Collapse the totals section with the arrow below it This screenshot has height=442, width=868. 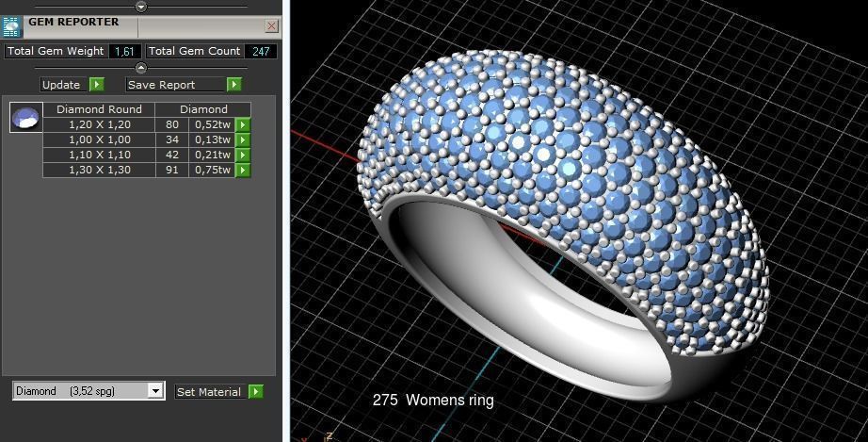tap(141, 68)
